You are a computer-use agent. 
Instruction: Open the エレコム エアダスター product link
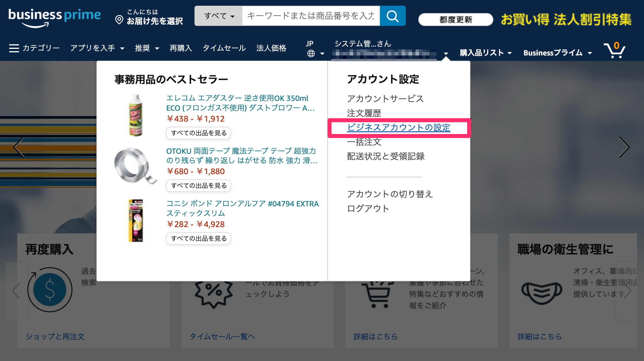coord(241,103)
